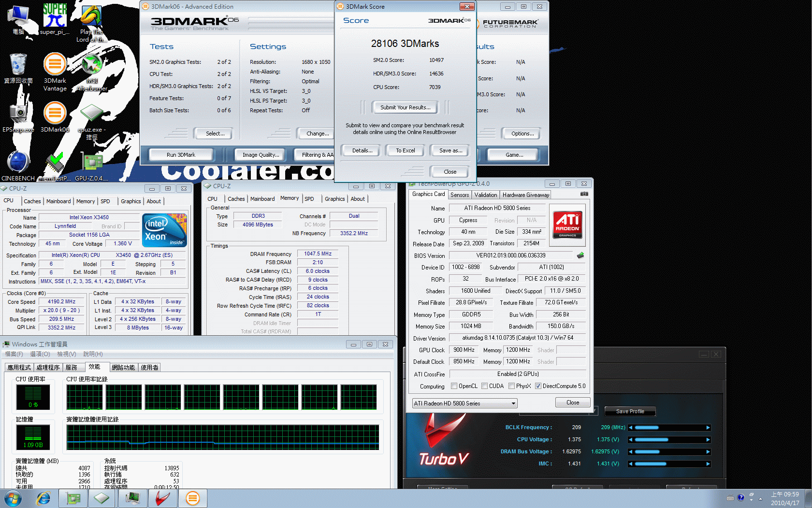Click the Details button in 3DMark Score
The width and height of the screenshot is (812, 508).
(362, 150)
